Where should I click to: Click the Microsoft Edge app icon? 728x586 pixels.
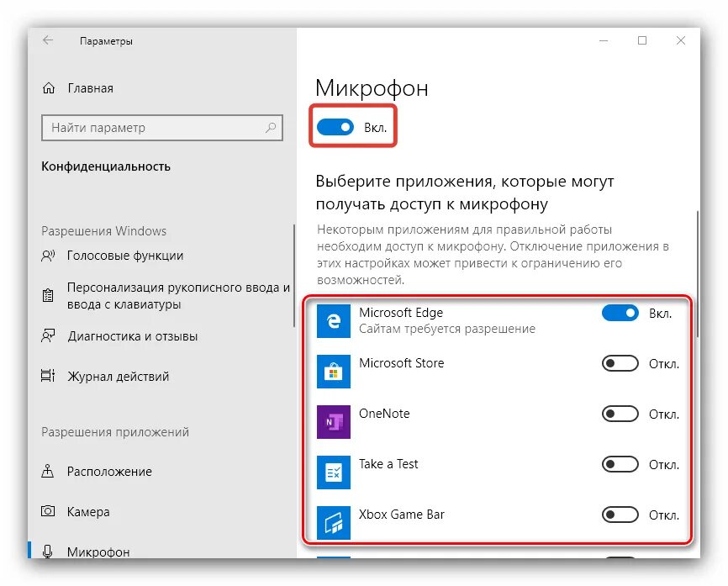point(334,321)
